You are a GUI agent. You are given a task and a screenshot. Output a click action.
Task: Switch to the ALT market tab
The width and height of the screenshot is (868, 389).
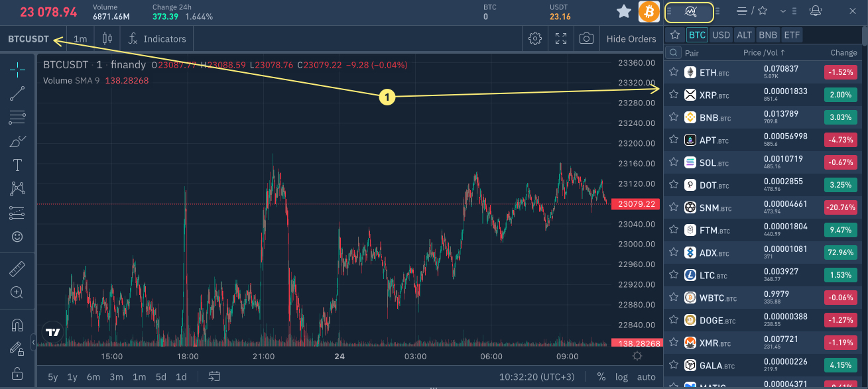click(745, 35)
